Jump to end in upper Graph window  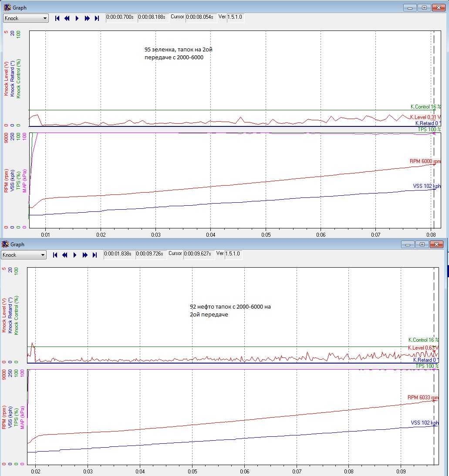click(x=97, y=18)
